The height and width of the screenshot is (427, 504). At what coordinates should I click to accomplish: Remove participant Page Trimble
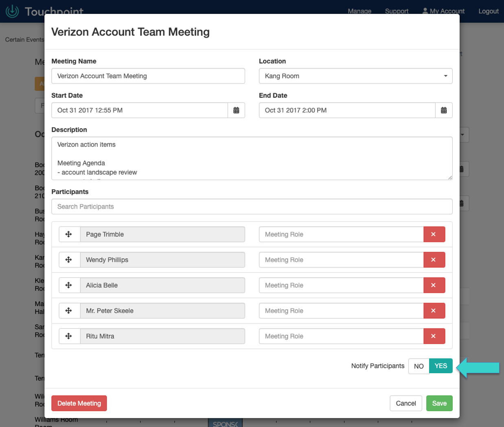tap(434, 234)
